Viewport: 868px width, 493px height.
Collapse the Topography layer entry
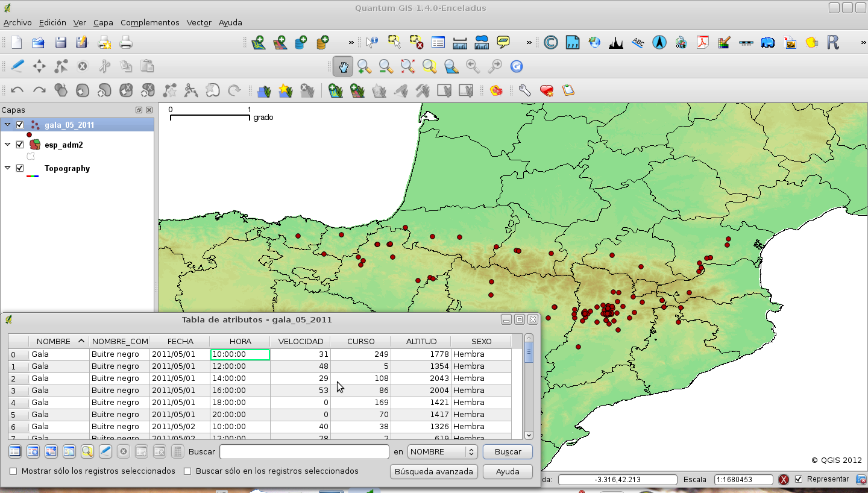(8, 168)
